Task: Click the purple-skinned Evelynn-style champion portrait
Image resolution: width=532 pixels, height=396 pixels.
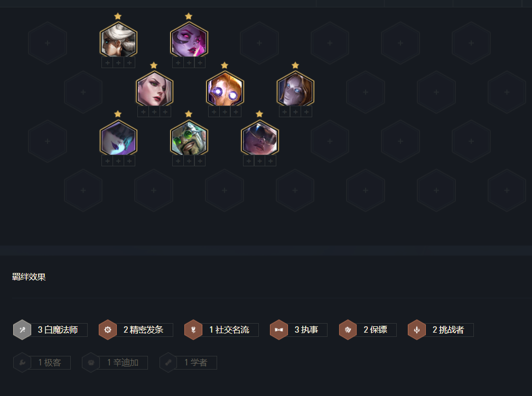Action: (x=189, y=40)
